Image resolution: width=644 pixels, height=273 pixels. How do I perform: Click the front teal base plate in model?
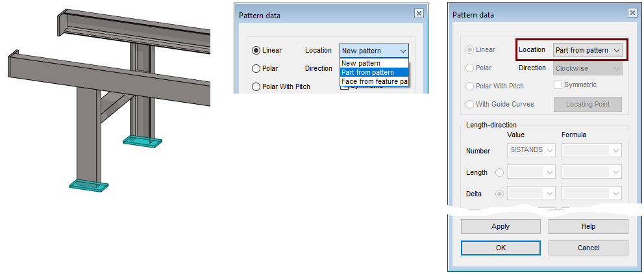[88, 185]
